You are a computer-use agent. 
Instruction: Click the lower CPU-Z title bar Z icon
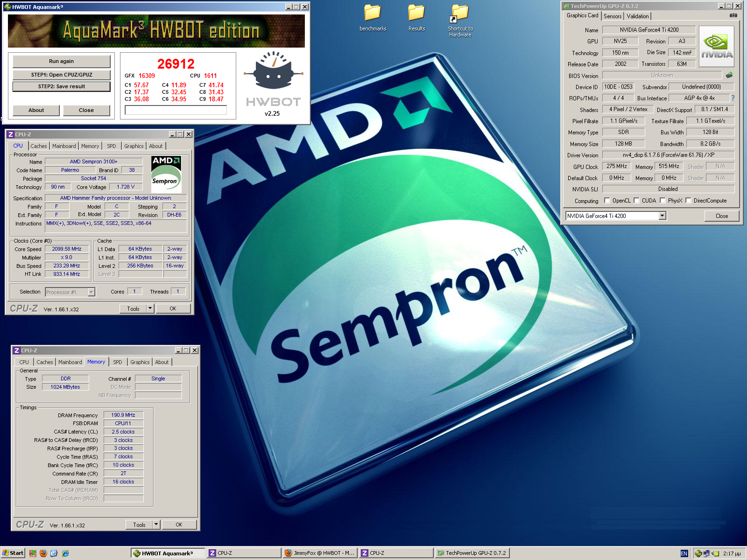click(17, 350)
